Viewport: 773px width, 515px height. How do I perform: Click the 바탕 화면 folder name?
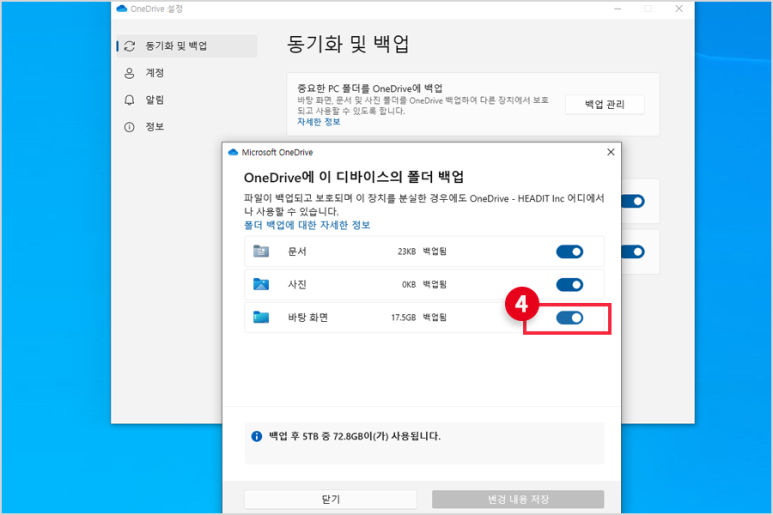point(308,317)
